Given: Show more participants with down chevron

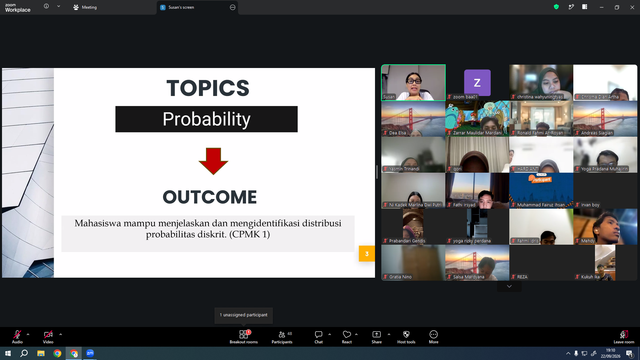Looking at the screenshot, I should [x=509, y=287].
